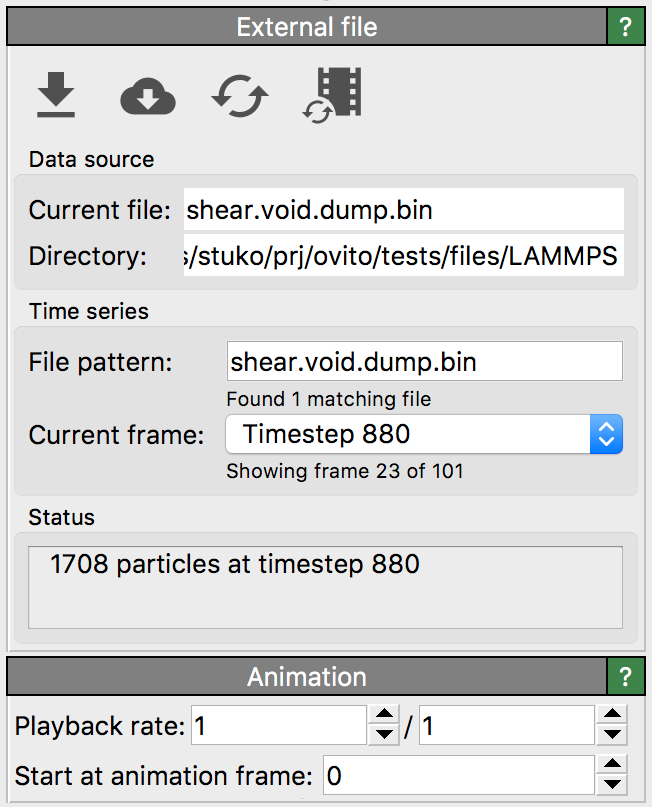Click the Playback rate numerator field
652x807 pixels.
279,726
